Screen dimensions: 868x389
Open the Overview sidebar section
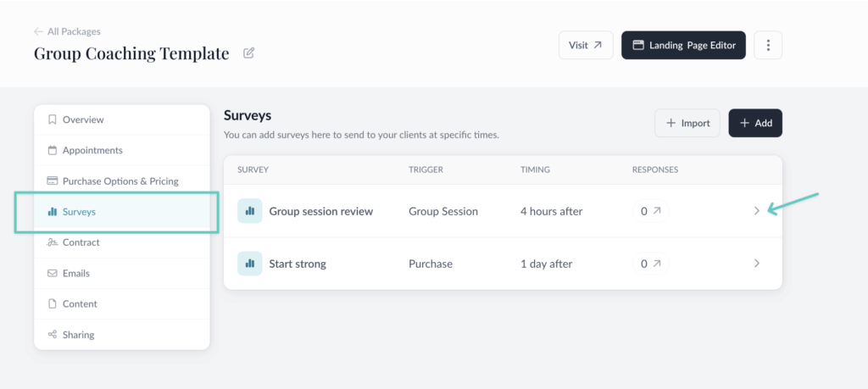click(x=83, y=119)
